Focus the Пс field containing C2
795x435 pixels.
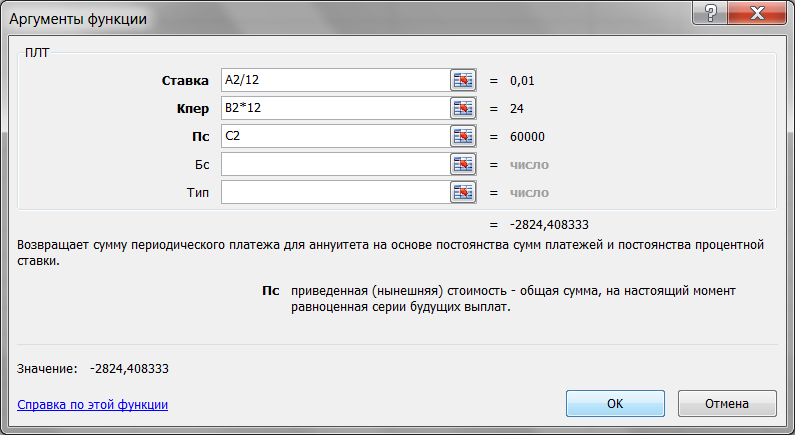point(335,136)
